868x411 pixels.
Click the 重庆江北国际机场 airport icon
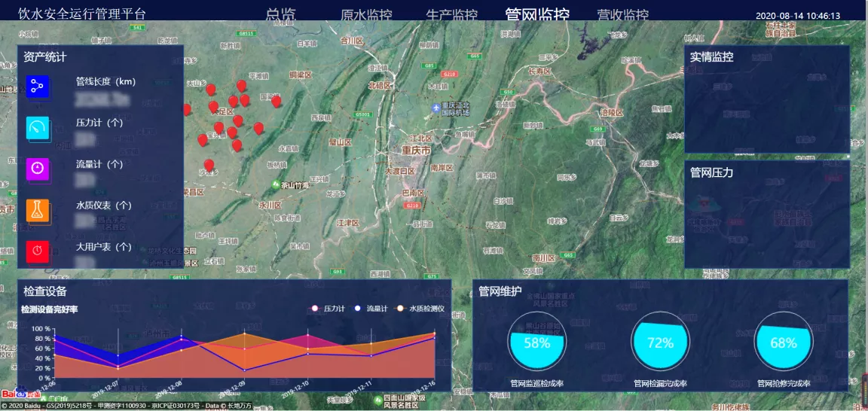coord(436,106)
